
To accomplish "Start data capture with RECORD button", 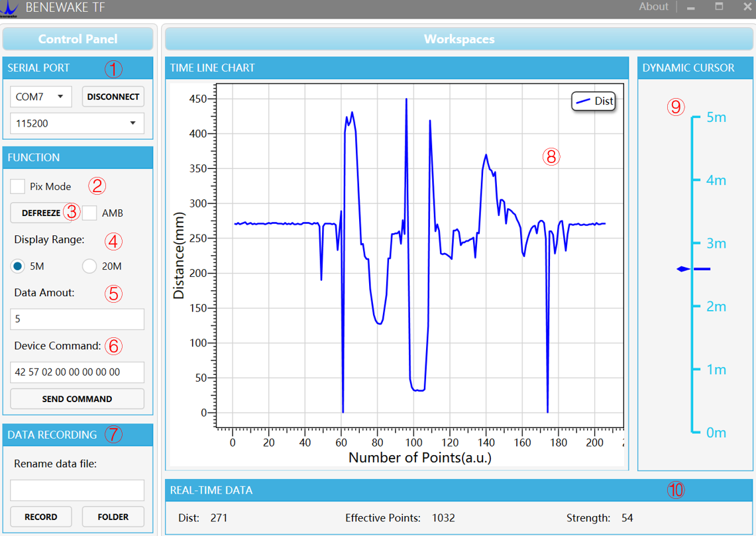I will (41, 517).
